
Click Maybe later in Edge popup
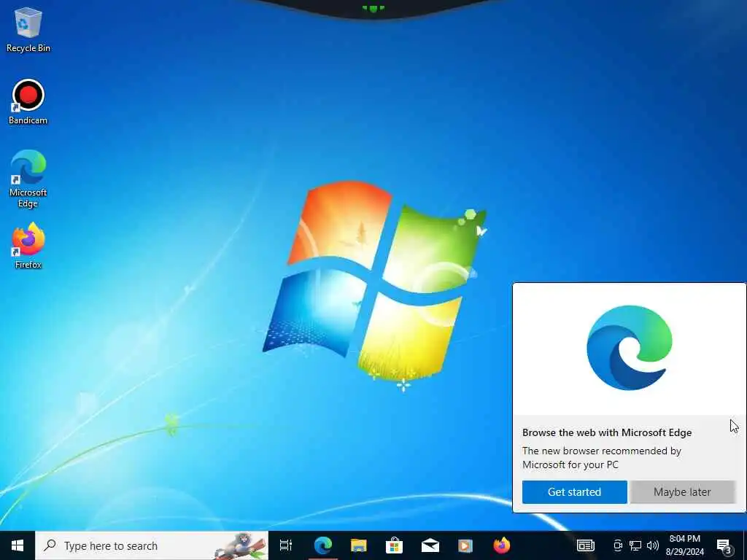pyautogui.click(x=682, y=492)
